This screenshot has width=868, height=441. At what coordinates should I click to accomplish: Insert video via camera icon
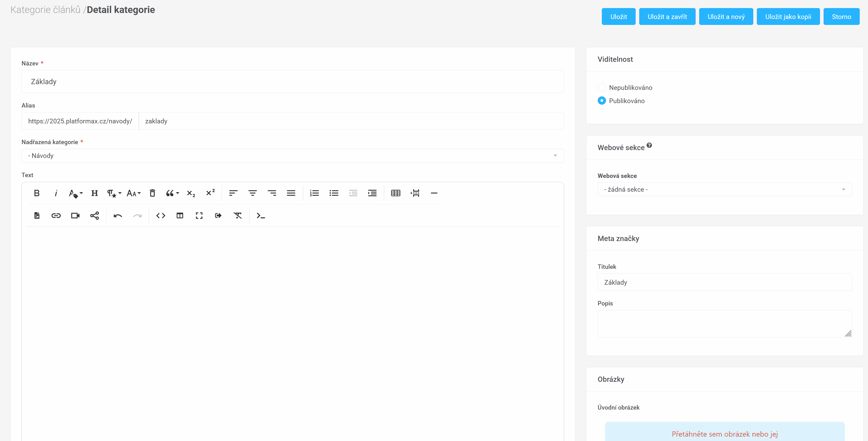[x=75, y=216]
